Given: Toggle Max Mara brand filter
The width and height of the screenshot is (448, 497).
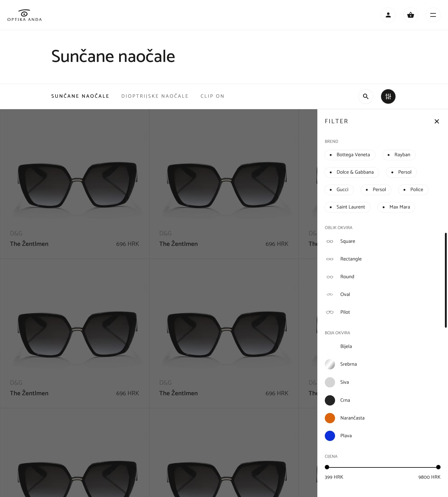Looking at the screenshot, I should 396,207.
